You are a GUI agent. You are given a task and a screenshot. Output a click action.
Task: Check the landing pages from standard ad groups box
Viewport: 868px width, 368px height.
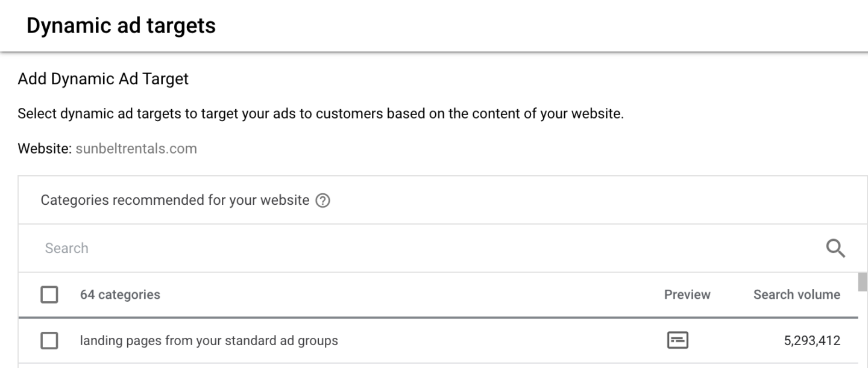49,341
